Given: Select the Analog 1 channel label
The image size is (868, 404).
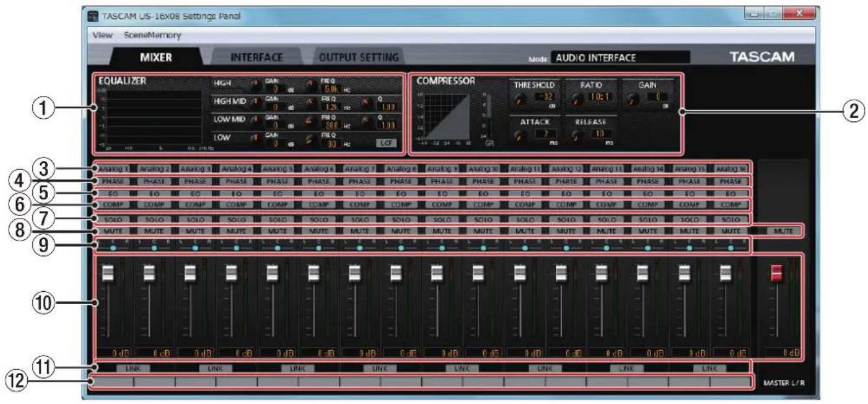Looking at the screenshot, I should [x=113, y=169].
